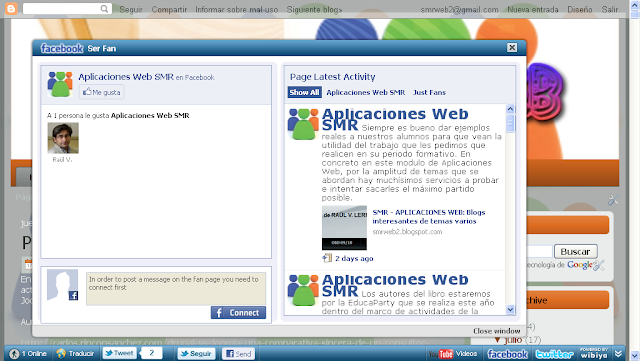Screen dimensions: 640x361
Task: Go to Siguiente blog
Action: coord(314,9)
